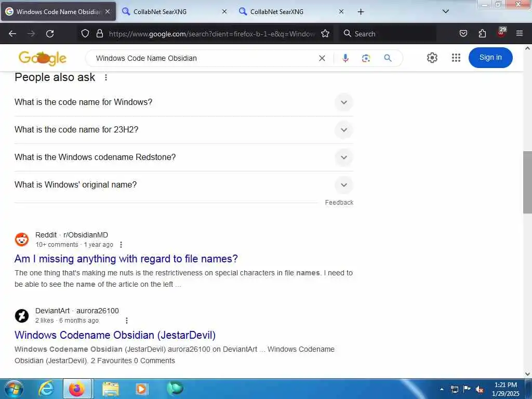Open the Extensions puzzle icon
Viewport: 532px width, 399px height.
point(482,34)
